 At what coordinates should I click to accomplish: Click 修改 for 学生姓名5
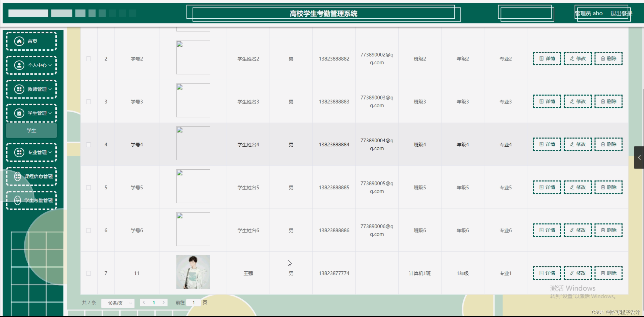[x=578, y=187]
